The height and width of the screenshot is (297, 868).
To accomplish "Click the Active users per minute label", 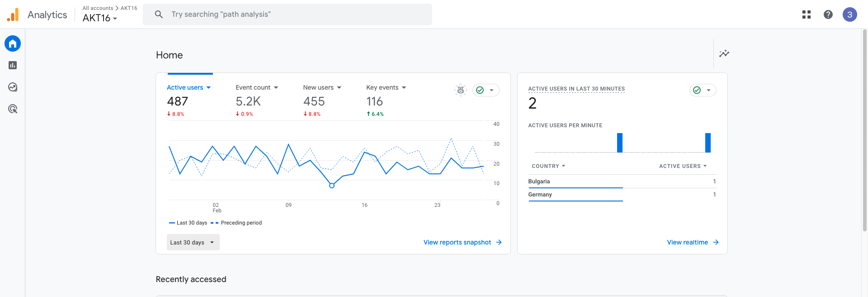I will (x=565, y=125).
